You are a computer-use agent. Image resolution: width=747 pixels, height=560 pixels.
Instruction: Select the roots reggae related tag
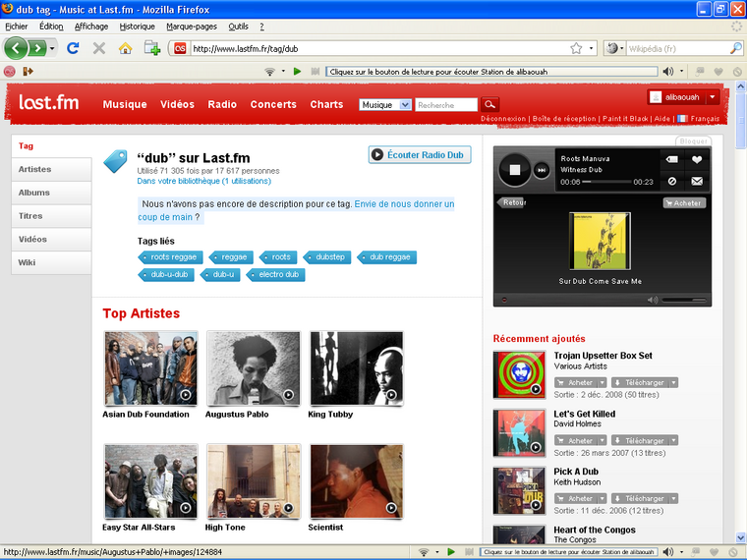pos(171,257)
